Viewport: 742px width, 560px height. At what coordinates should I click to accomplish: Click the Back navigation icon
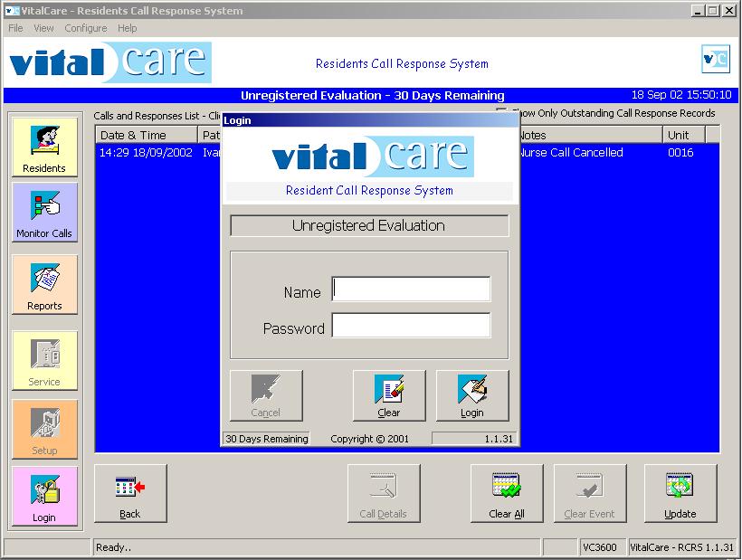click(x=129, y=493)
